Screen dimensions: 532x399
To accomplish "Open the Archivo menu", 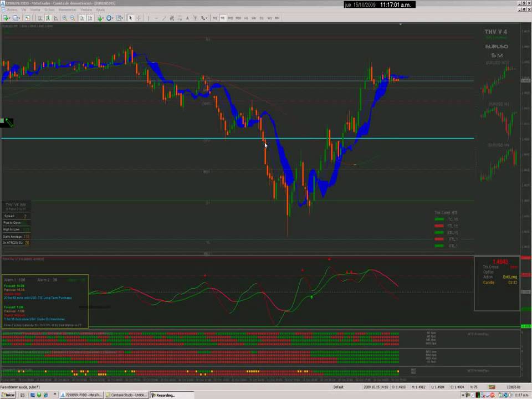I will [x=12, y=9].
